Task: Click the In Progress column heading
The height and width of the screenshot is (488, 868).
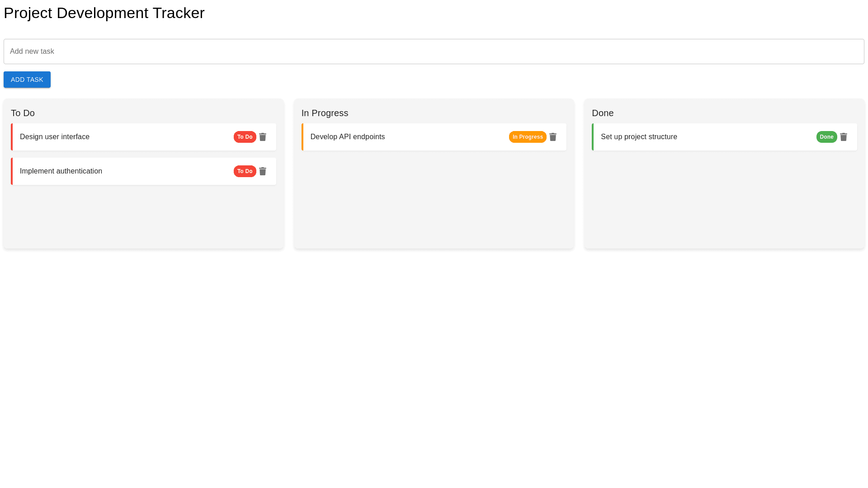Action: (x=325, y=113)
